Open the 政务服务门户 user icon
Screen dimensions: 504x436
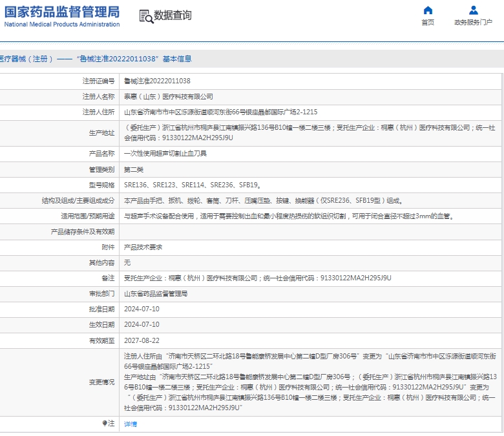click(473, 10)
